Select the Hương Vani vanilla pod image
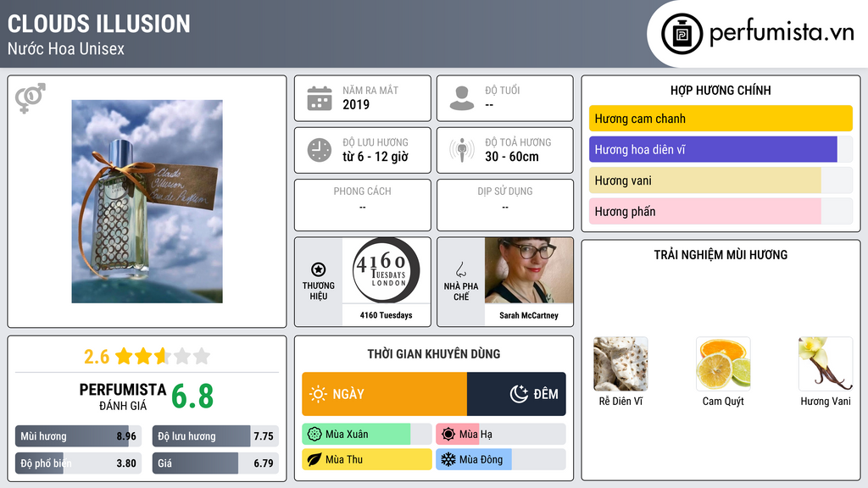This screenshot has height=488, width=868. 826,364
